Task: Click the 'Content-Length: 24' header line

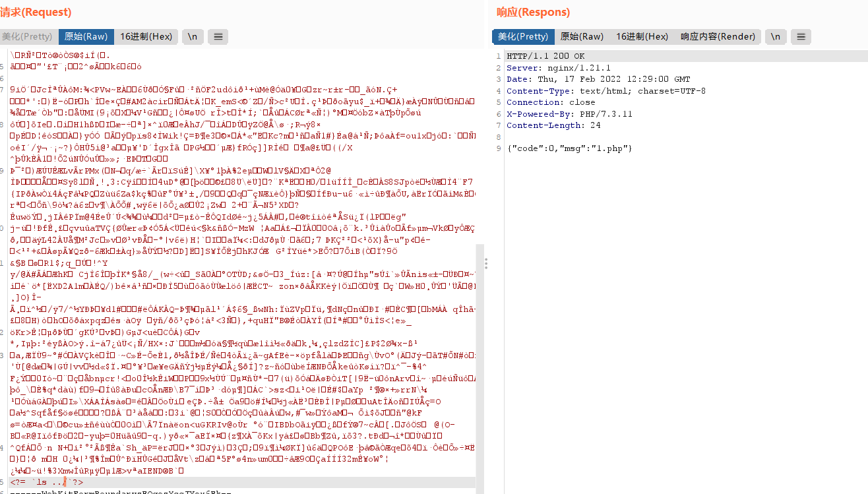Action: point(553,126)
